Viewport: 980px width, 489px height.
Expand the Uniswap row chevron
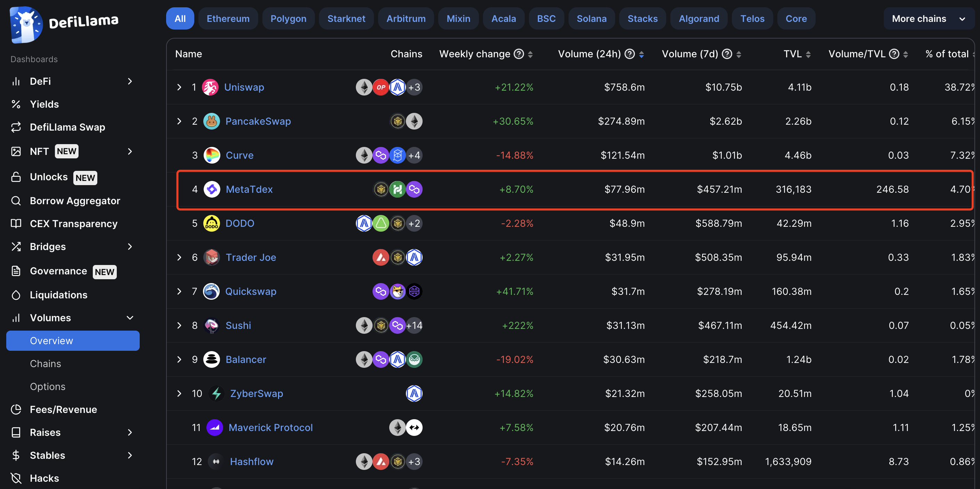[x=179, y=87]
